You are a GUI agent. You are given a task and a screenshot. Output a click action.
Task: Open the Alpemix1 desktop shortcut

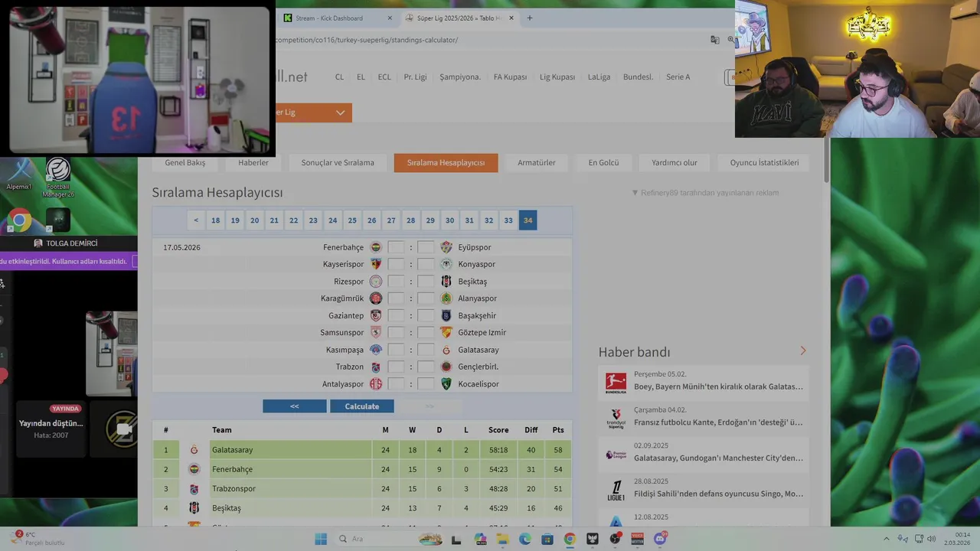tap(19, 174)
